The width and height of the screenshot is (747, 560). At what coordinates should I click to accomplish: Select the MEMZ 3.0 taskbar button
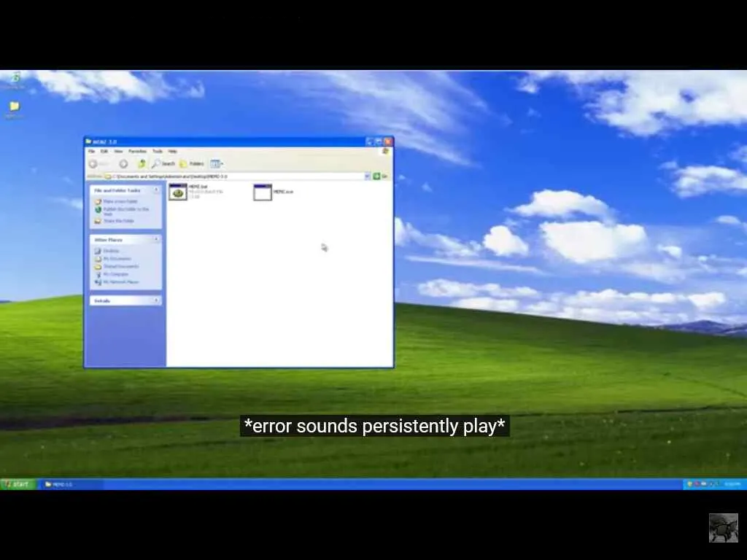tap(71, 484)
